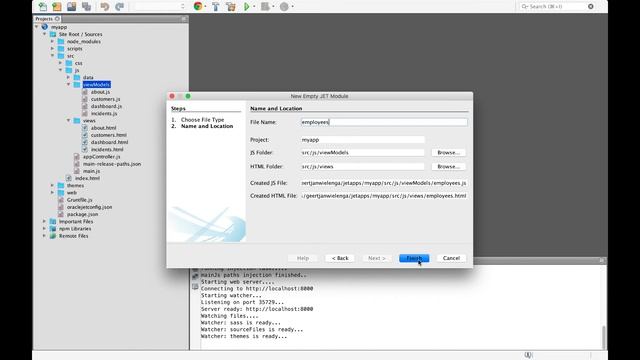Viewport: 640px width, 360px height.
Task: Click the Debug Project toolbar icon
Action: click(x=265, y=6)
